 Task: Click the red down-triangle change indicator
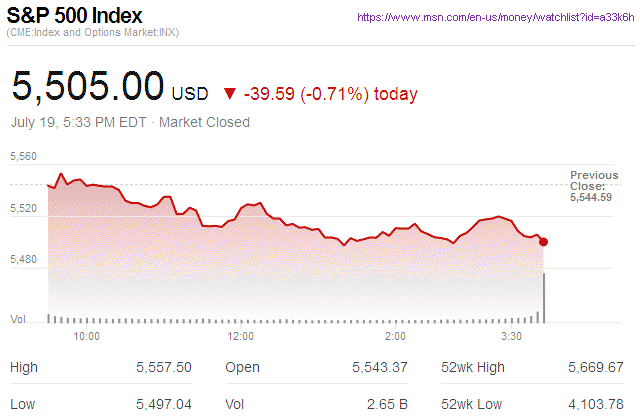[230, 95]
